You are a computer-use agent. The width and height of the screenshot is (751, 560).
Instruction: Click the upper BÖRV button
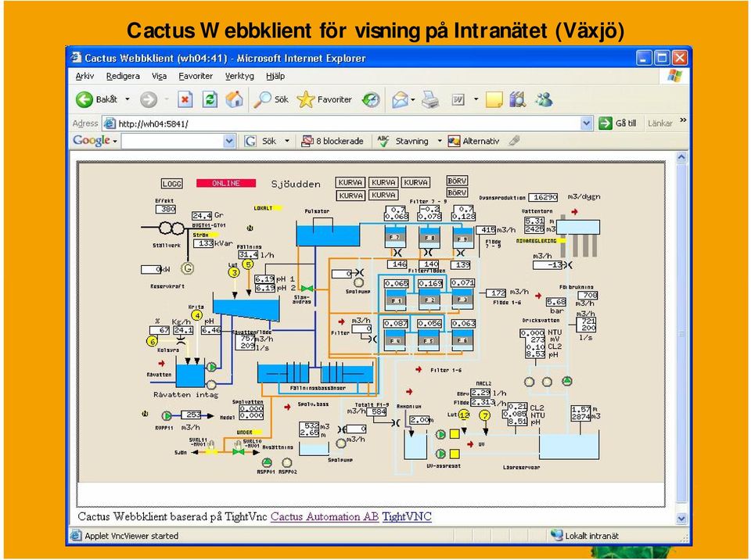(457, 181)
